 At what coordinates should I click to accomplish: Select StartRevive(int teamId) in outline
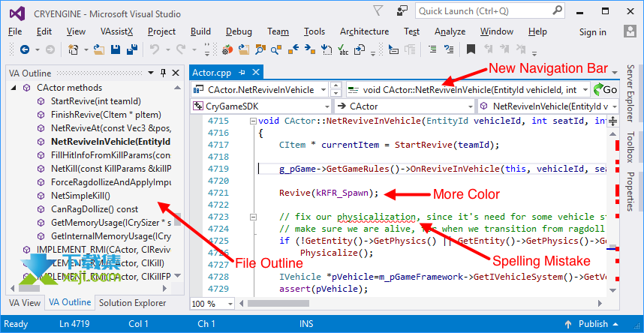(x=95, y=101)
